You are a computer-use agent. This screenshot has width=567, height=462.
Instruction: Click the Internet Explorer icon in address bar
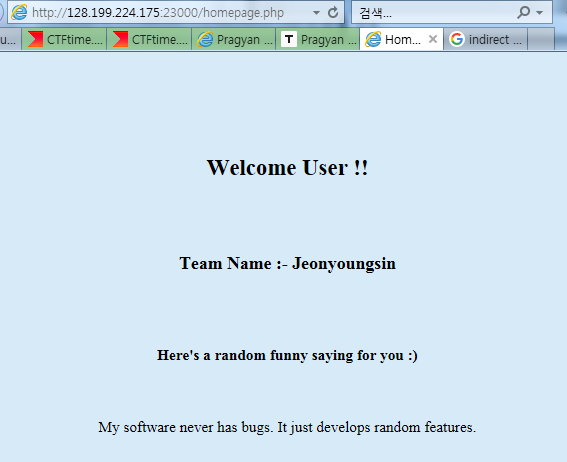click(19, 12)
